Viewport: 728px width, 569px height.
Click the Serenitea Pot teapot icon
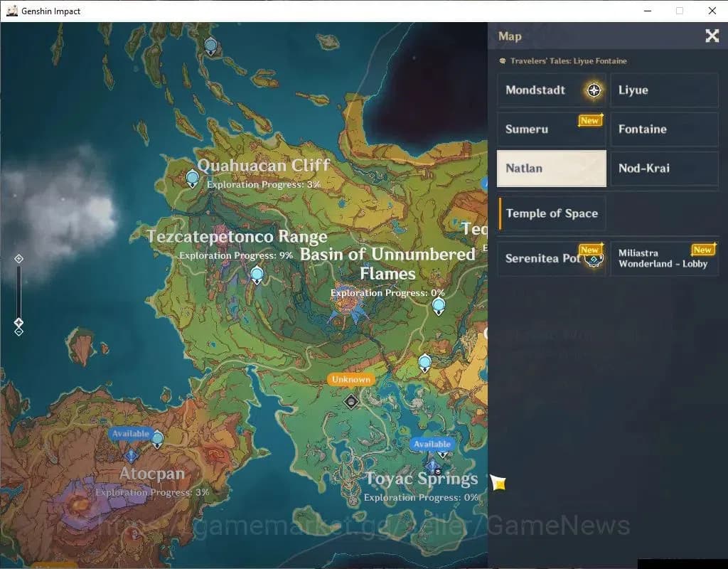pos(594,260)
